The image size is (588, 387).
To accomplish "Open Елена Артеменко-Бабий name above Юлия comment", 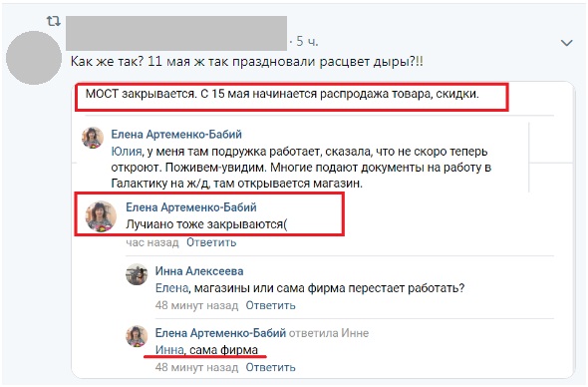I will (176, 134).
